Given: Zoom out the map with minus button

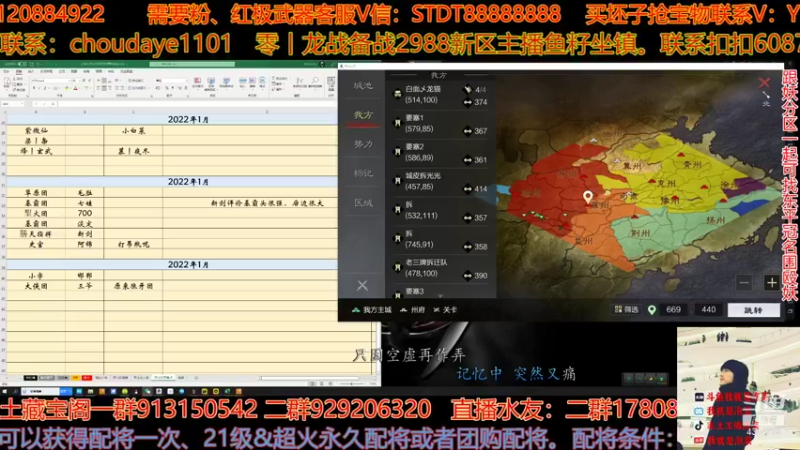Looking at the screenshot, I should (744, 283).
